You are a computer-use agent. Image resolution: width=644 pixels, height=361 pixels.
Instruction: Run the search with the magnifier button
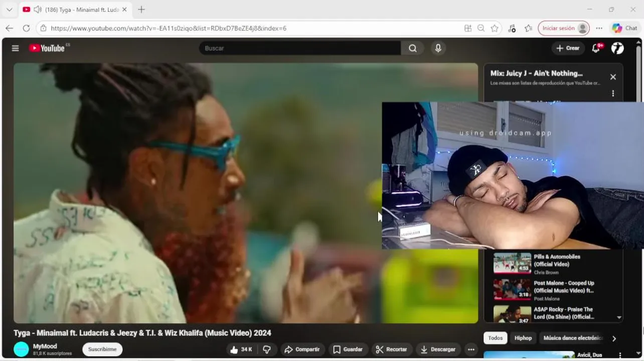tap(413, 48)
